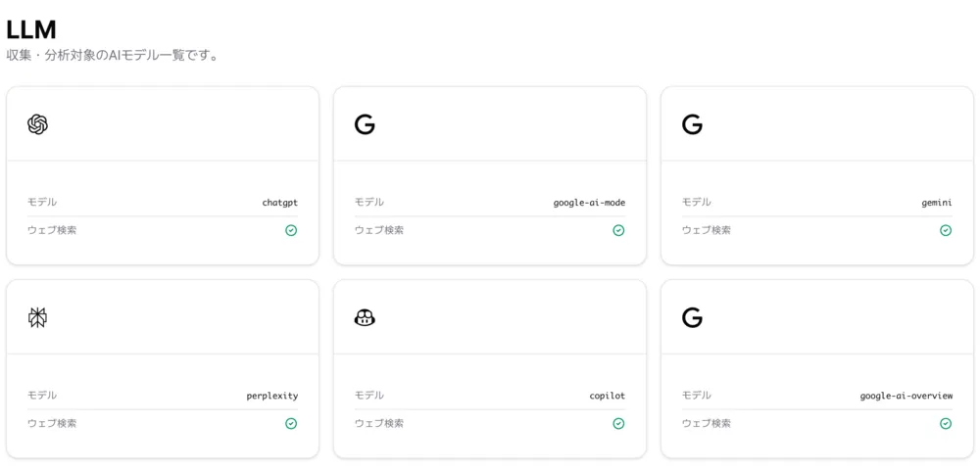The height and width of the screenshot is (471, 980).
Task: Click "ウェブ検索" label on the google-ai-mode card
Action: coord(379,230)
